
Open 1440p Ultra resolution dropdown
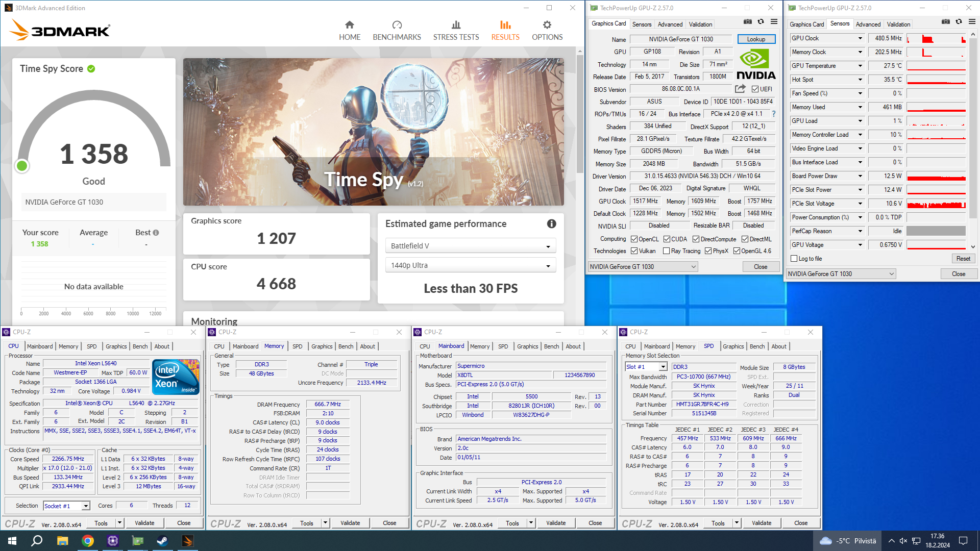pyautogui.click(x=470, y=265)
